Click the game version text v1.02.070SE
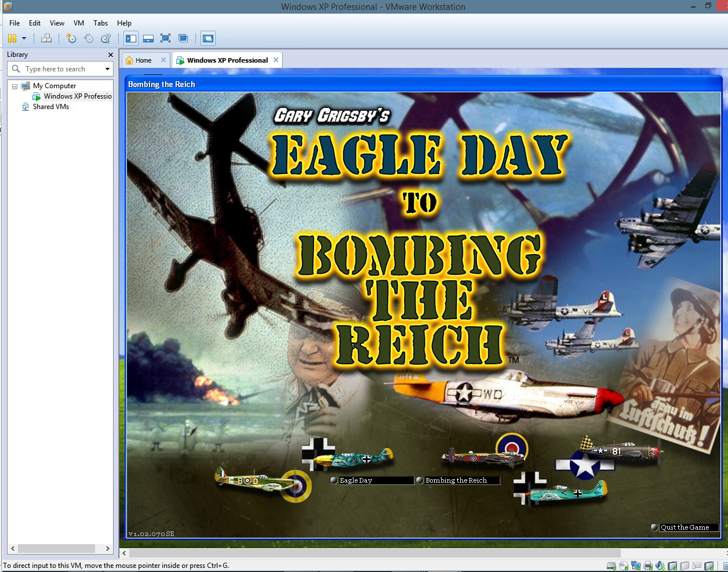 coord(151,534)
